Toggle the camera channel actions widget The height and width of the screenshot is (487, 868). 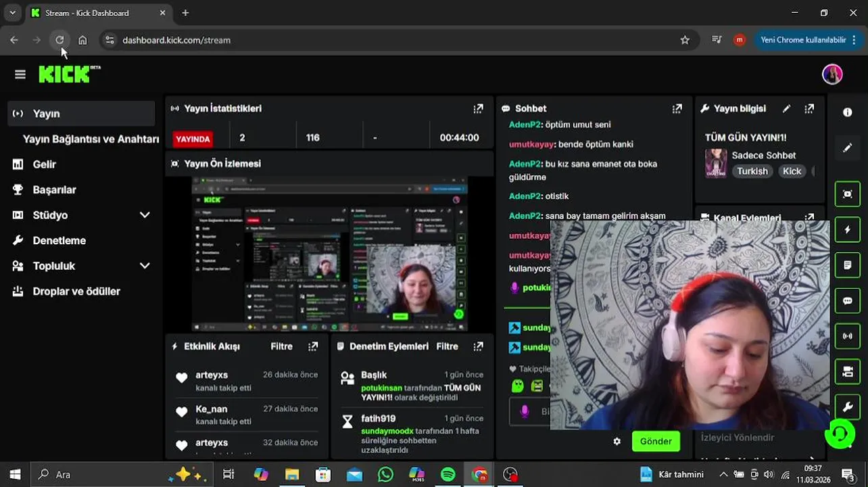848,371
